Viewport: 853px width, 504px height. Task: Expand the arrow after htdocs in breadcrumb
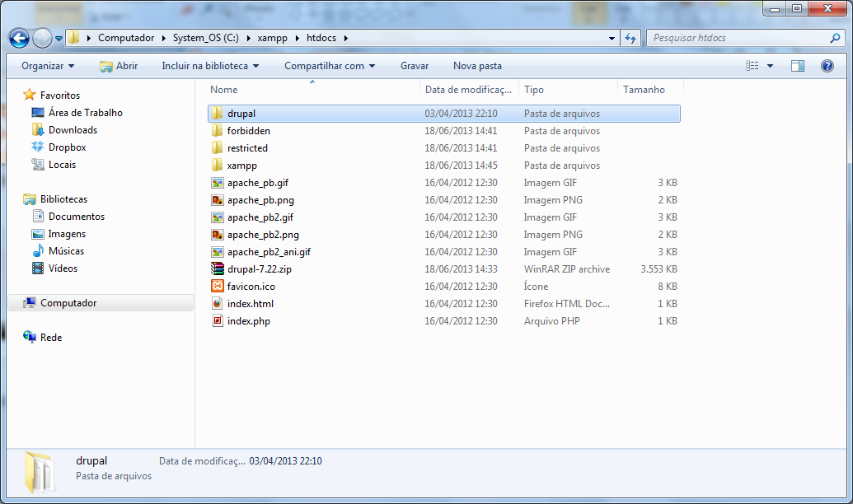(345, 38)
